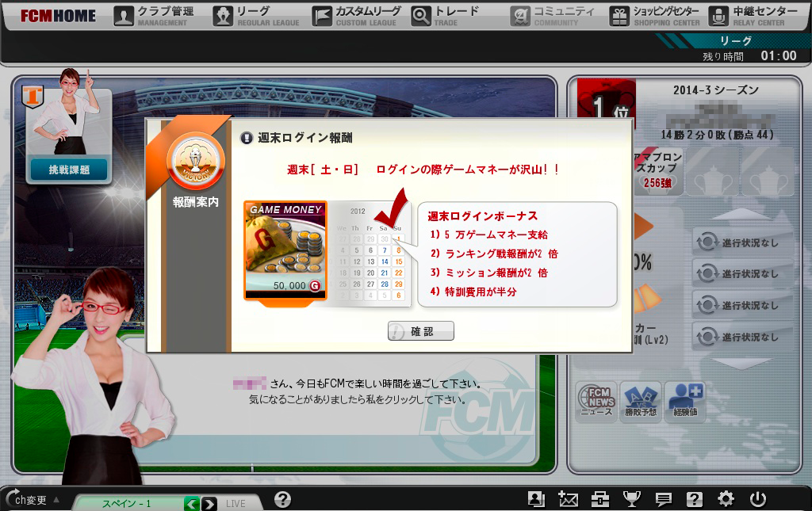
Task: Open the クラブ管理 Management menu
Action: 155,15
